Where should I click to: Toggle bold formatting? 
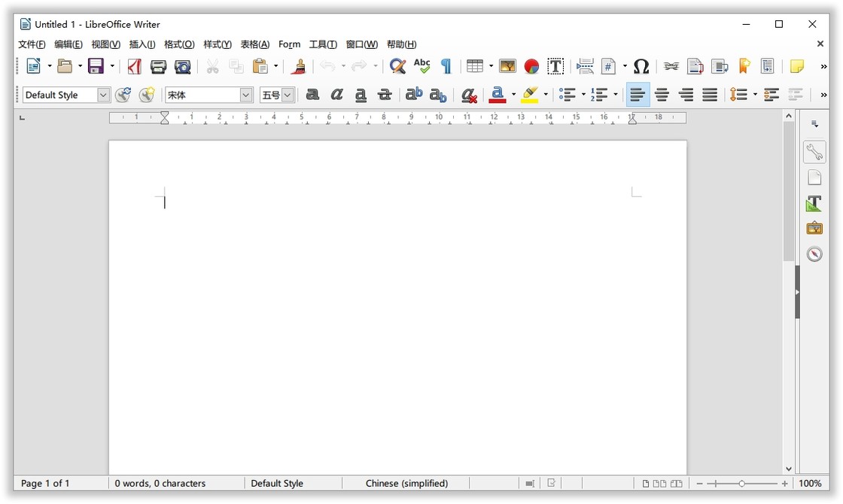click(312, 95)
